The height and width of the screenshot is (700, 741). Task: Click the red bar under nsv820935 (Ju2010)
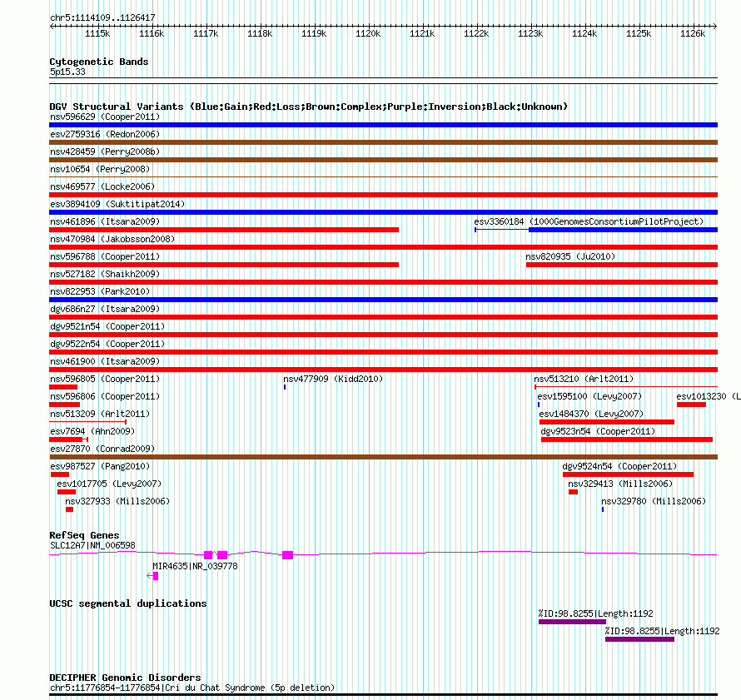622,265
